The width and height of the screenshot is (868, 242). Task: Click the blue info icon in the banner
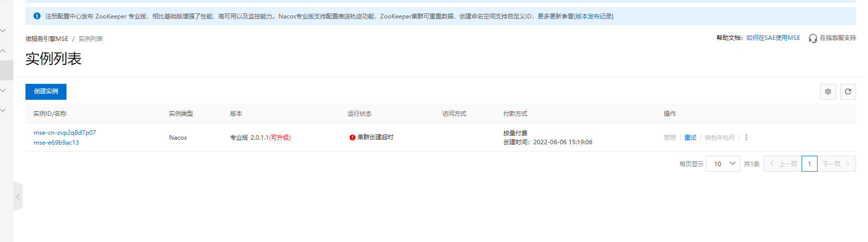(x=37, y=16)
